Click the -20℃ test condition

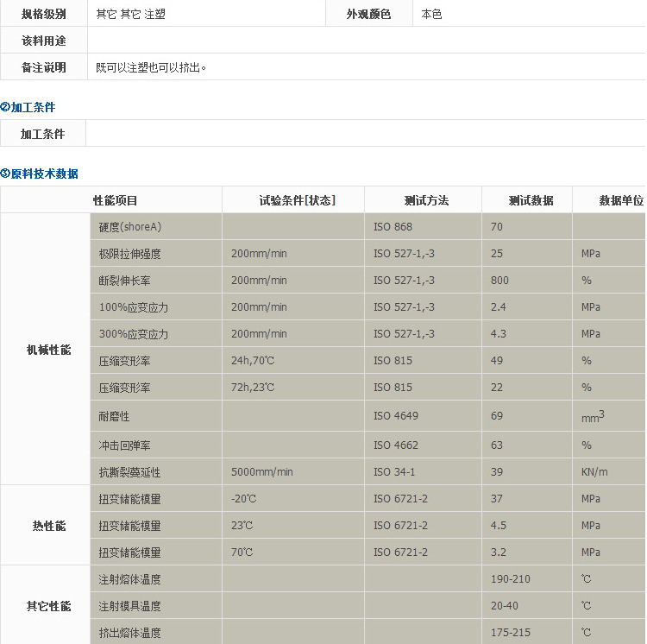(243, 499)
